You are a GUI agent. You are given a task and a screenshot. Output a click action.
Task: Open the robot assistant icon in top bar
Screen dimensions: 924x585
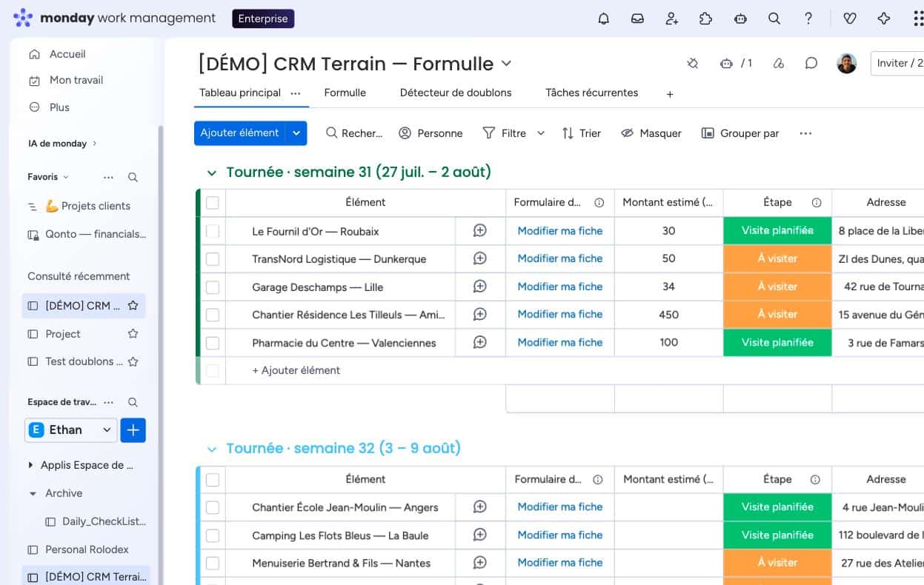tap(739, 19)
